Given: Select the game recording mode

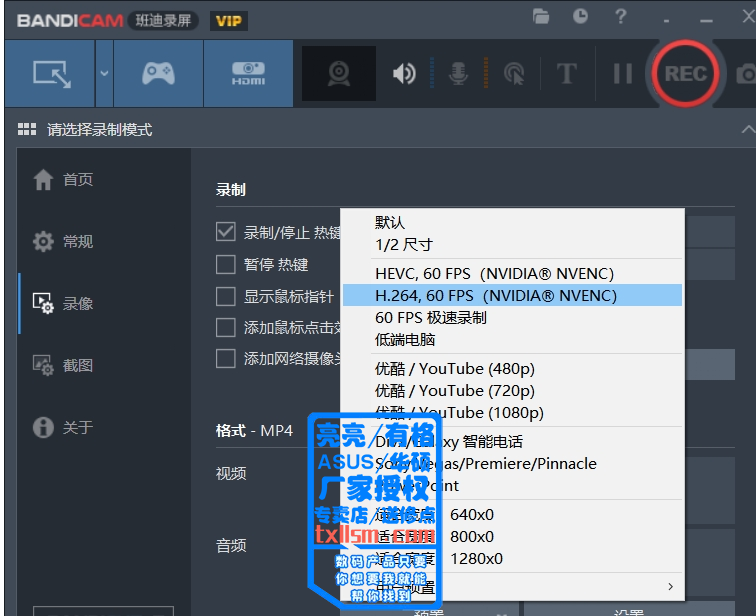Looking at the screenshot, I should point(158,73).
